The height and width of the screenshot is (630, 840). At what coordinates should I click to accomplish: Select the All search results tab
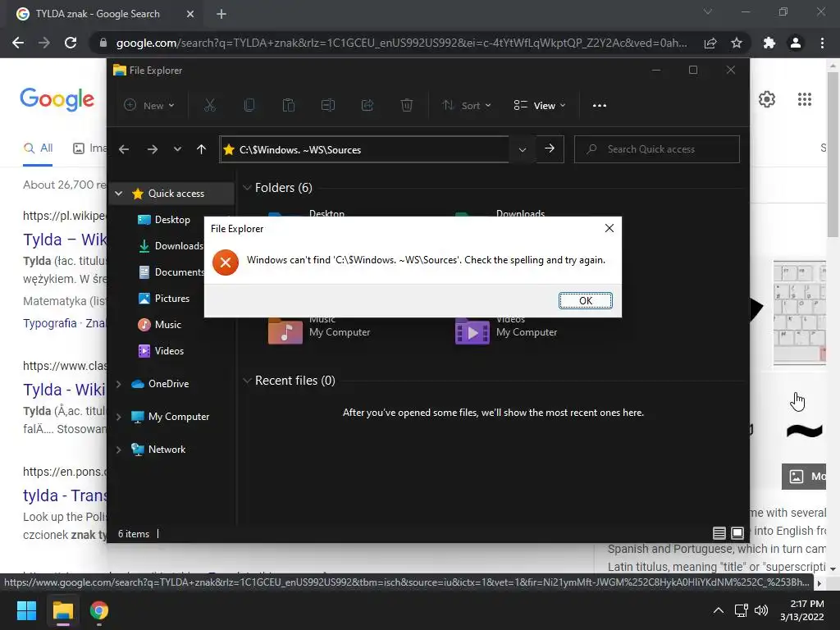(x=38, y=148)
